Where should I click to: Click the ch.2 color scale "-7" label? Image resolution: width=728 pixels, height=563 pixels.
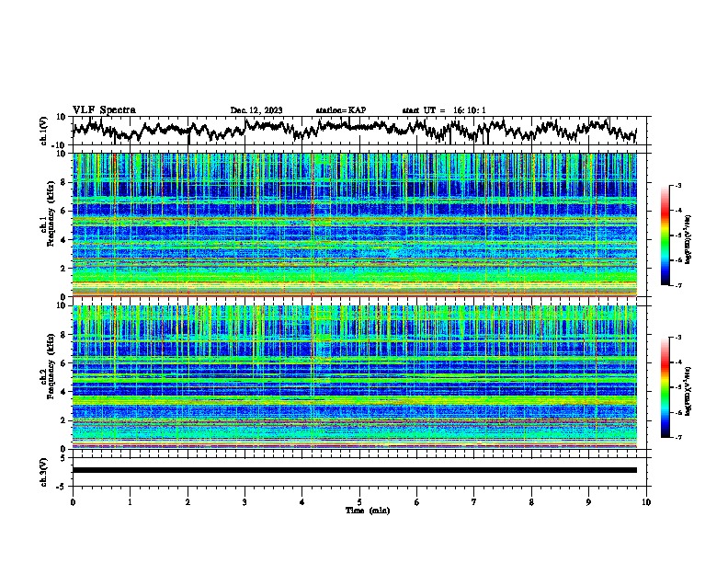[x=678, y=437]
